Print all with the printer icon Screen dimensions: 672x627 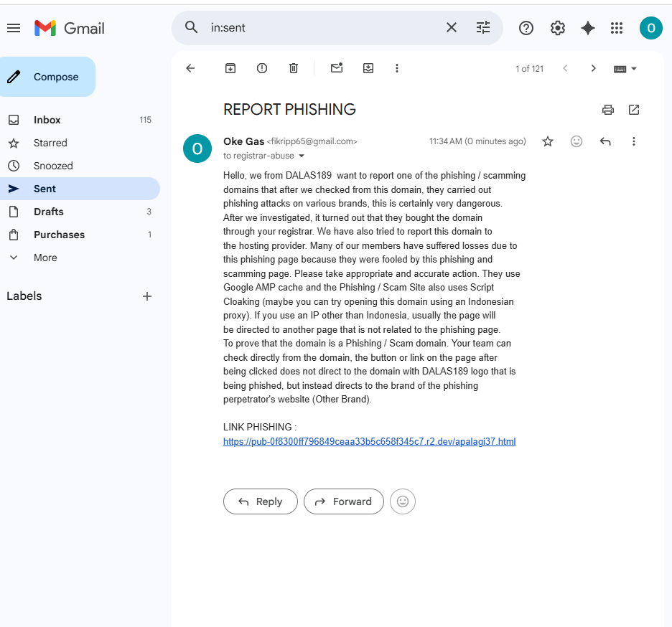(x=607, y=110)
